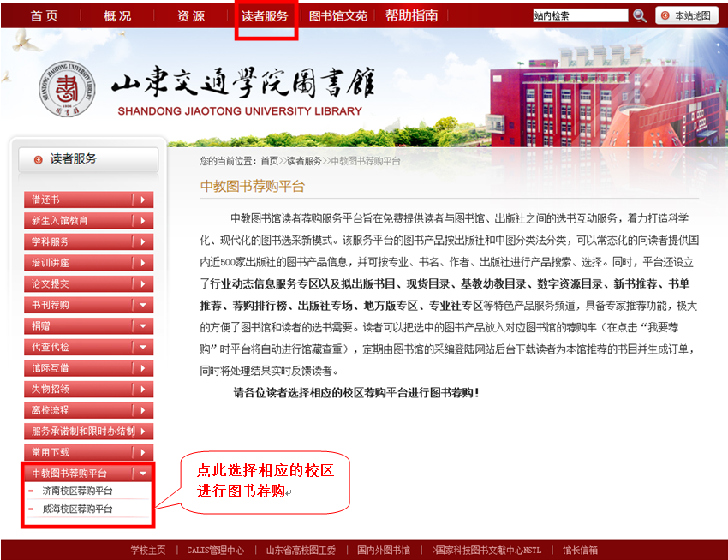Screen dimensions: 728x560
Task: Click the 首页 breadcrumb link
Action: (x=269, y=161)
